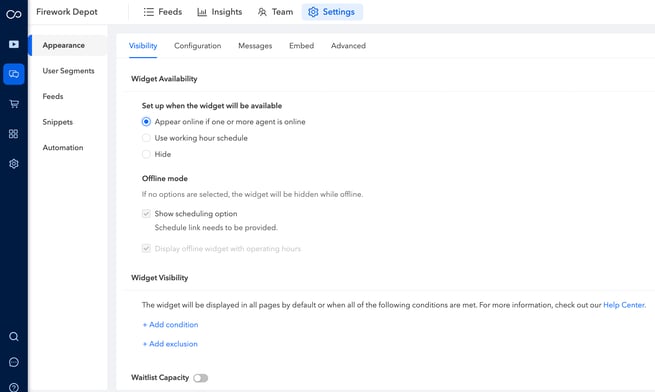Viewport: 655px width, 392px height.
Task: Click the Insights bar chart icon
Action: (202, 12)
